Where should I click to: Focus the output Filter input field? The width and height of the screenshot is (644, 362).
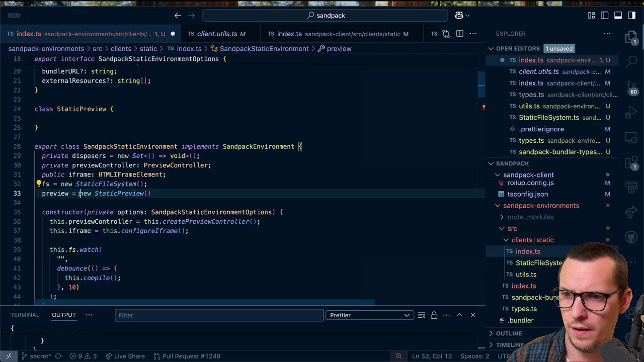(x=219, y=315)
